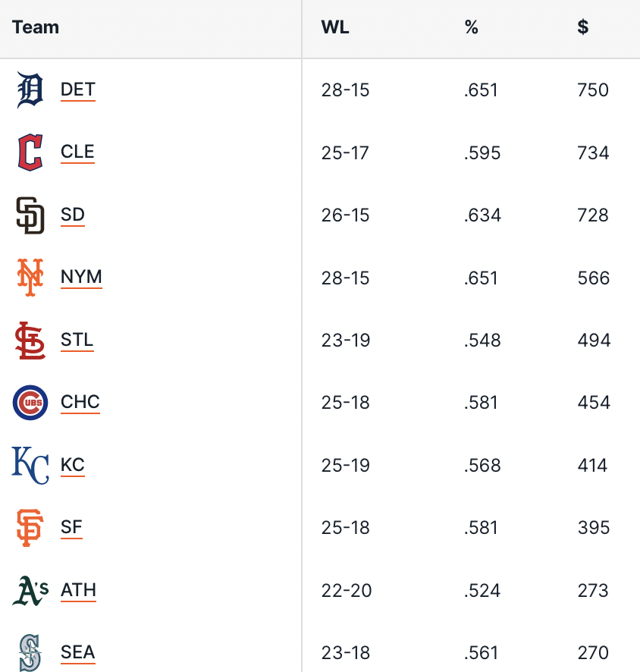Click the Detroit Tigers logo icon
Screen dimensions: 640x672
point(30,90)
